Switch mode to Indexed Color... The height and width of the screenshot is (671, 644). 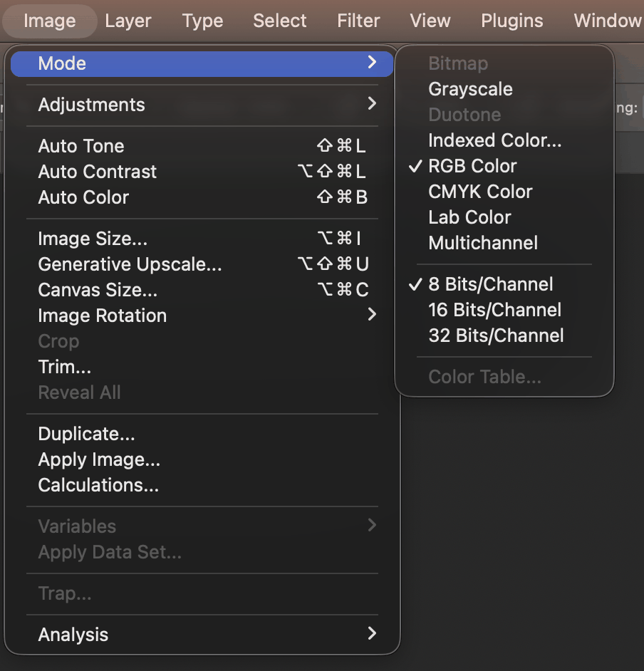click(x=504, y=140)
